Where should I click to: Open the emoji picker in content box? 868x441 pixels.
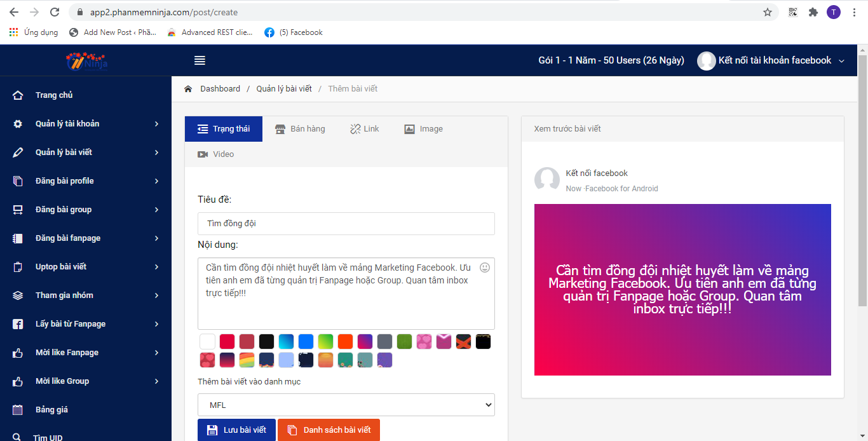(x=485, y=268)
